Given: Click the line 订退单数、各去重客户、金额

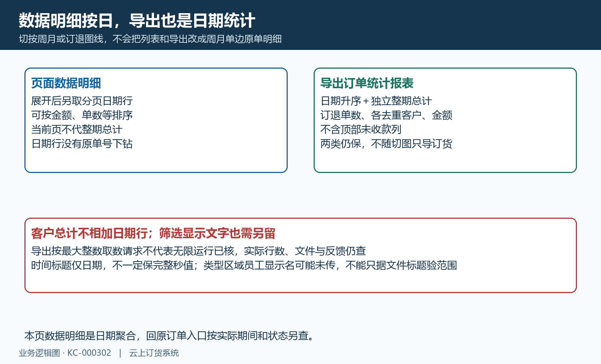Looking at the screenshot, I should click(x=386, y=115).
